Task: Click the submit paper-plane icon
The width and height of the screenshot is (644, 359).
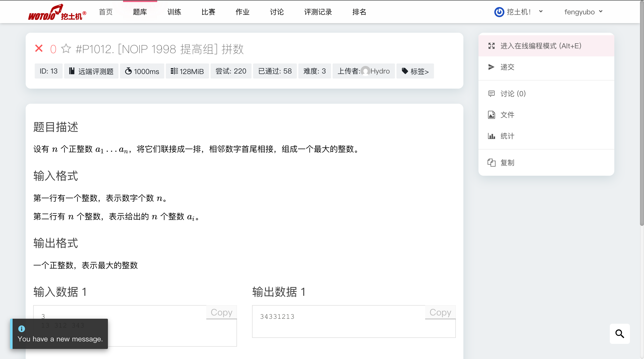Action: coord(491,67)
